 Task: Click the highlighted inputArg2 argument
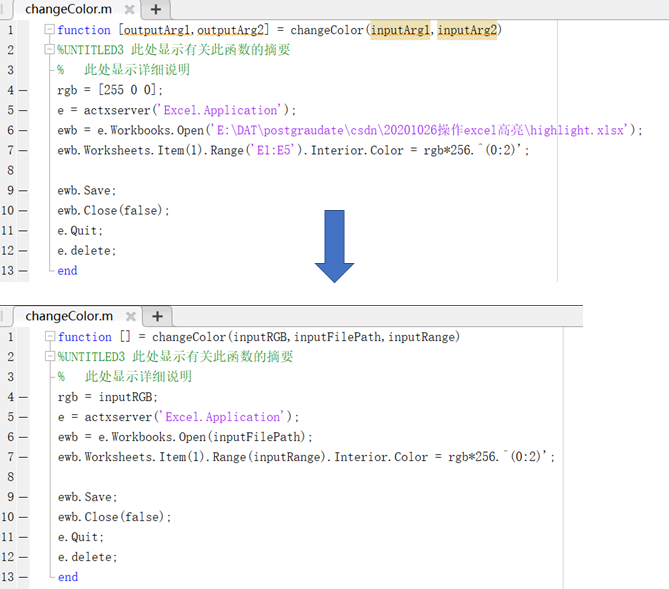[x=467, y=30]
